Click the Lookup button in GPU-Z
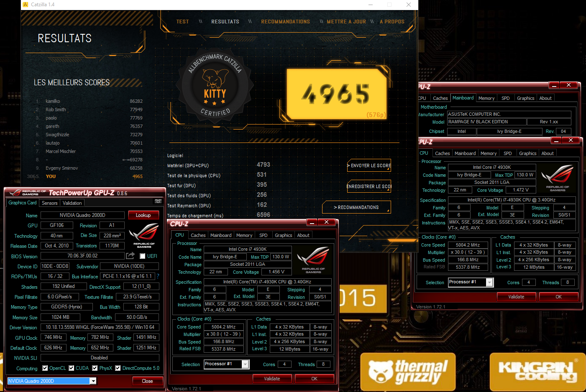586x392 pixels. pos(143,215)
